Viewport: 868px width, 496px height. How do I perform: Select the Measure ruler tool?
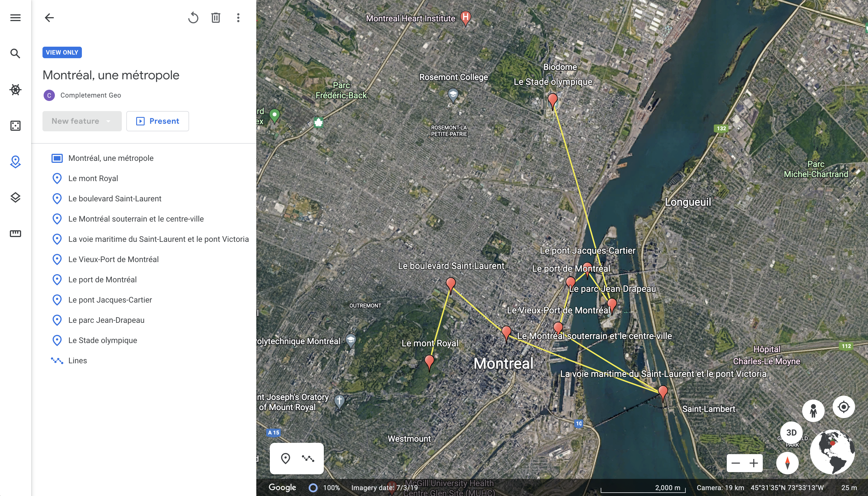click(x=15, y=234)
